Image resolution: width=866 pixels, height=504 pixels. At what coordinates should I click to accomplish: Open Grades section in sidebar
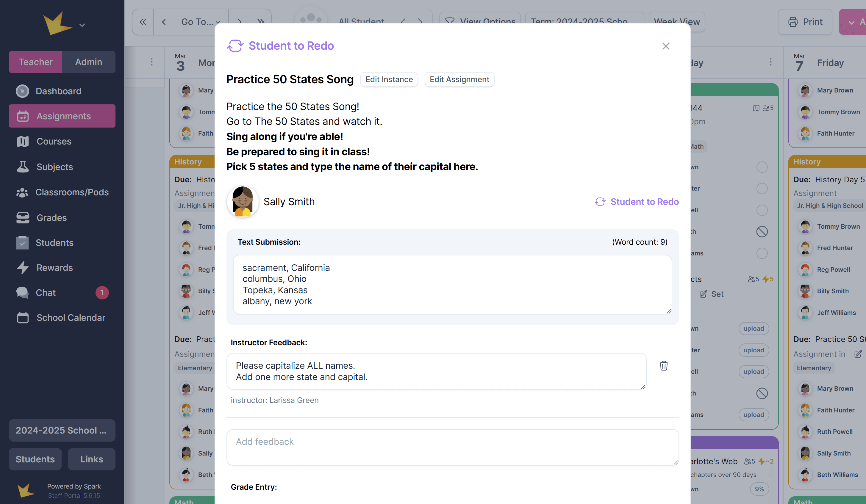51,218
